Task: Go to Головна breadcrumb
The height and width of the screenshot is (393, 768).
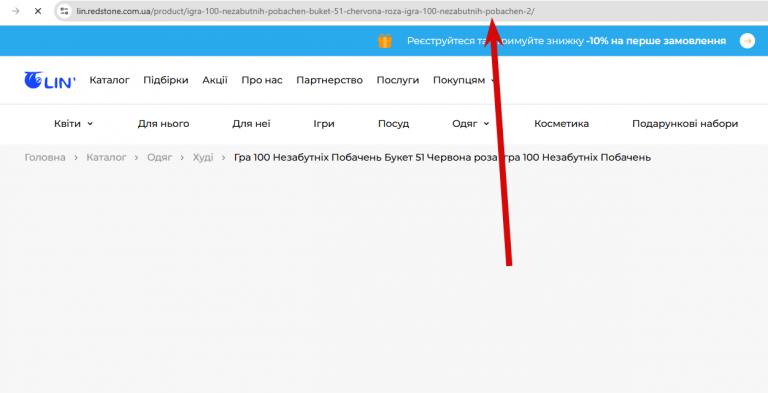Action: pos(45,157)
